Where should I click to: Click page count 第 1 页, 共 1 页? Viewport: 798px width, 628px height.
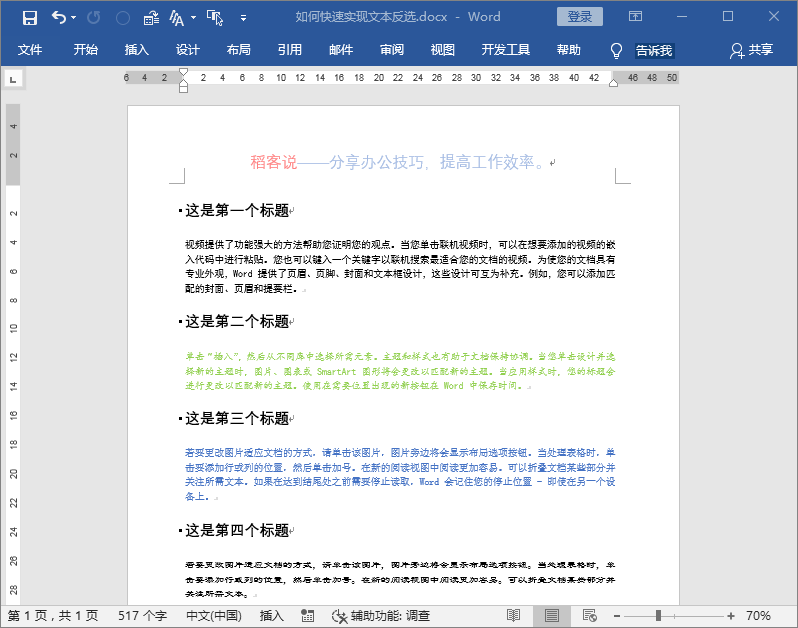(53, 616)
